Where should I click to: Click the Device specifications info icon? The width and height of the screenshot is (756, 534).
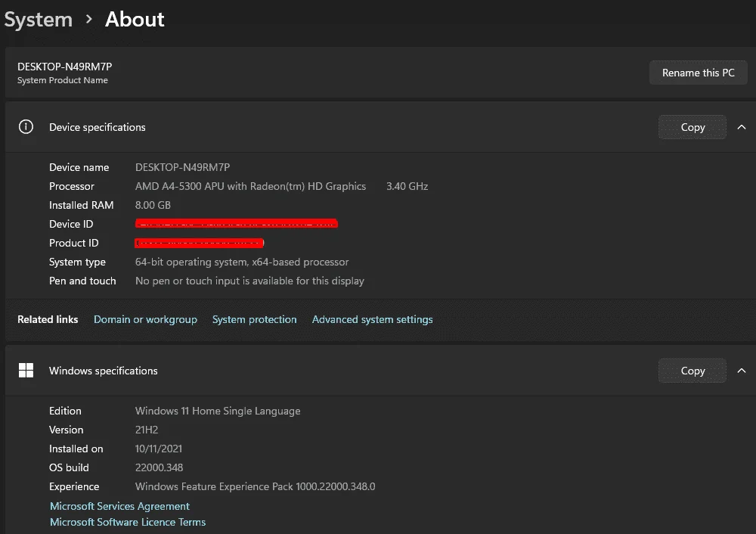(x=26, y=127)
